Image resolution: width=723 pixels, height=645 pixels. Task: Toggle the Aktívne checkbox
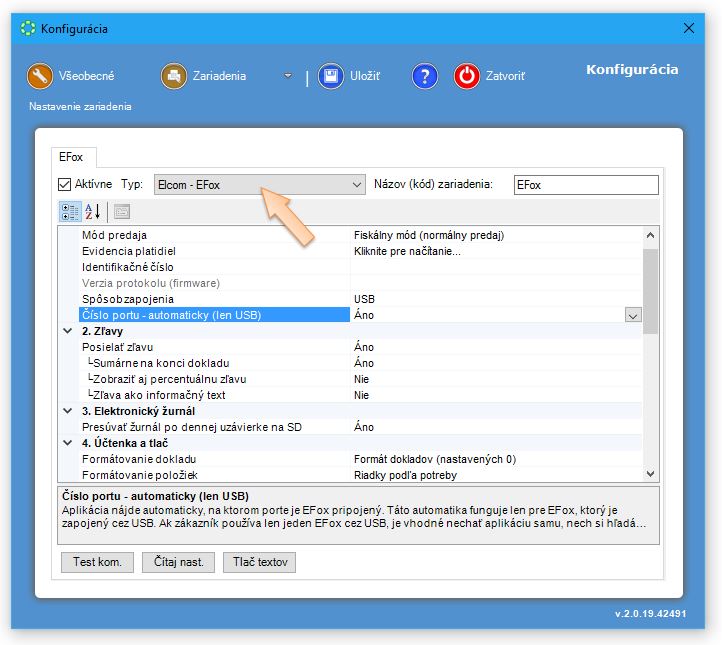pos(66,185)
